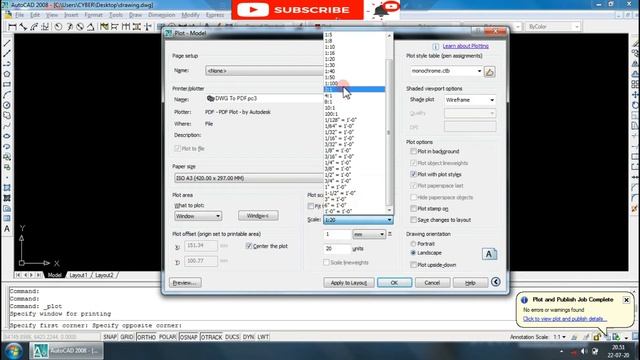640x360 pixels.
Task: Click the YouTube Subscribe banner button
Action: click(x=297, y=10)
